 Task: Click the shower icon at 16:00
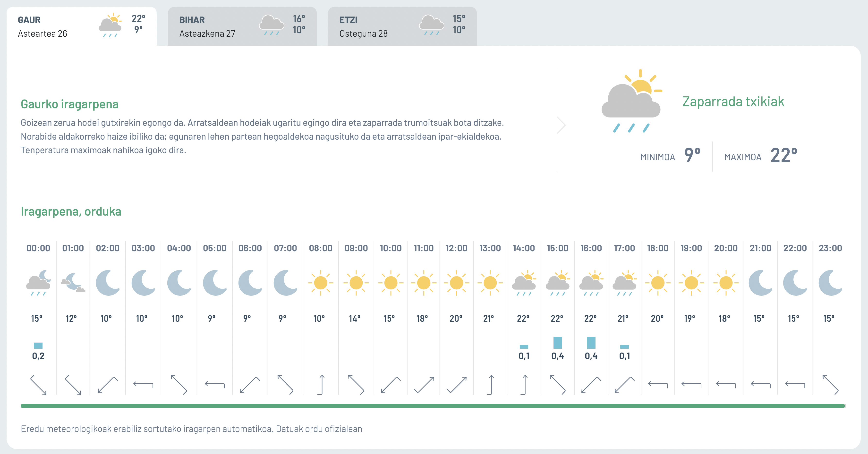click(x=591, y=283)
